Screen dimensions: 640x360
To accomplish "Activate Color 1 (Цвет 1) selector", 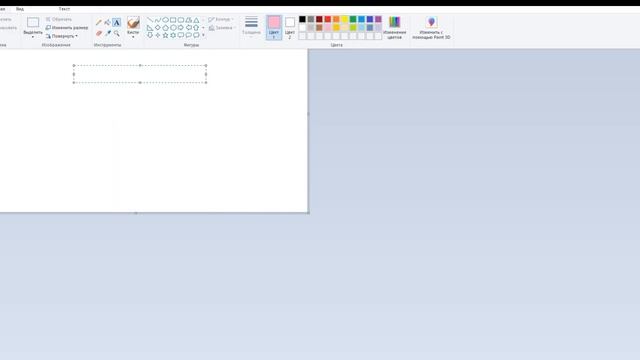I will click(x=274, y=27).
